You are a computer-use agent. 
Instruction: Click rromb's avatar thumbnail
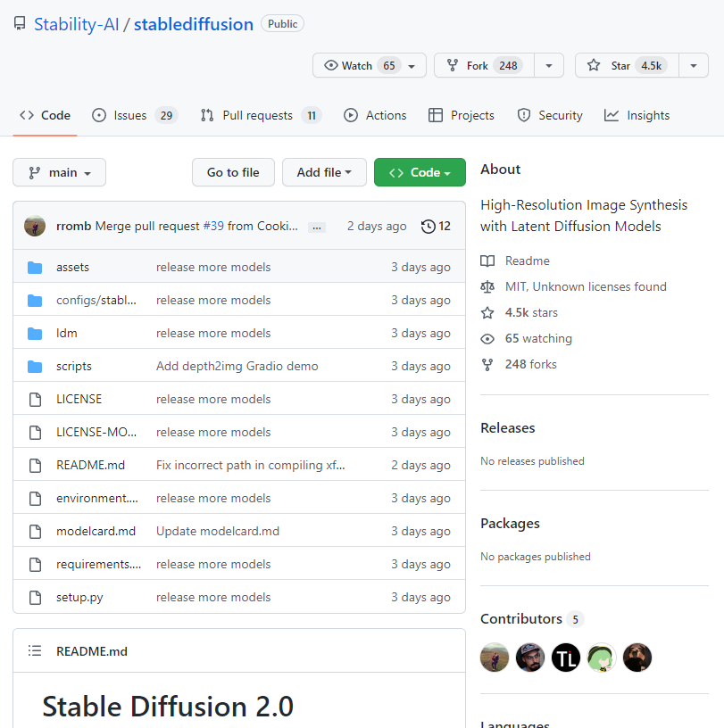tap(34, 226)
